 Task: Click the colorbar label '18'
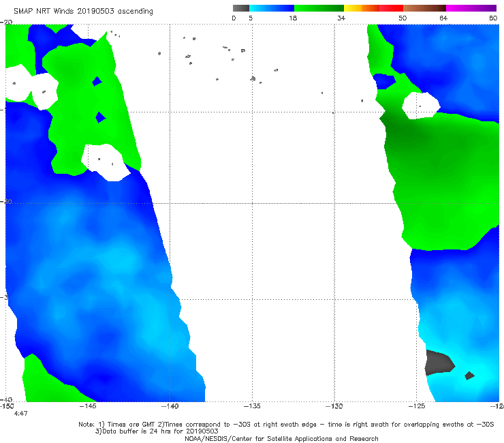293,18
